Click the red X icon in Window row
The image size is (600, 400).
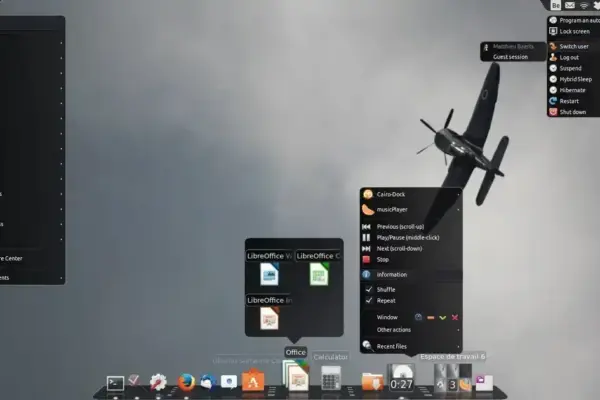point(455,317)
